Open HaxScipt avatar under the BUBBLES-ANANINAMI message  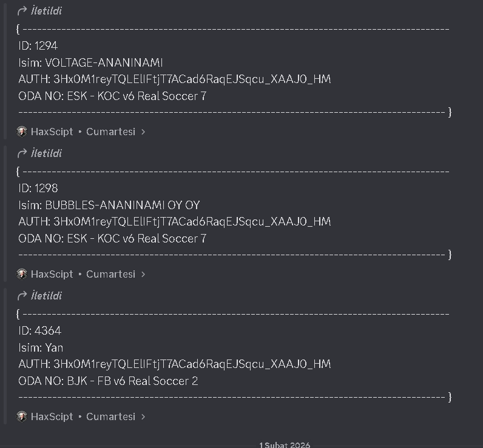click(22, 274)
